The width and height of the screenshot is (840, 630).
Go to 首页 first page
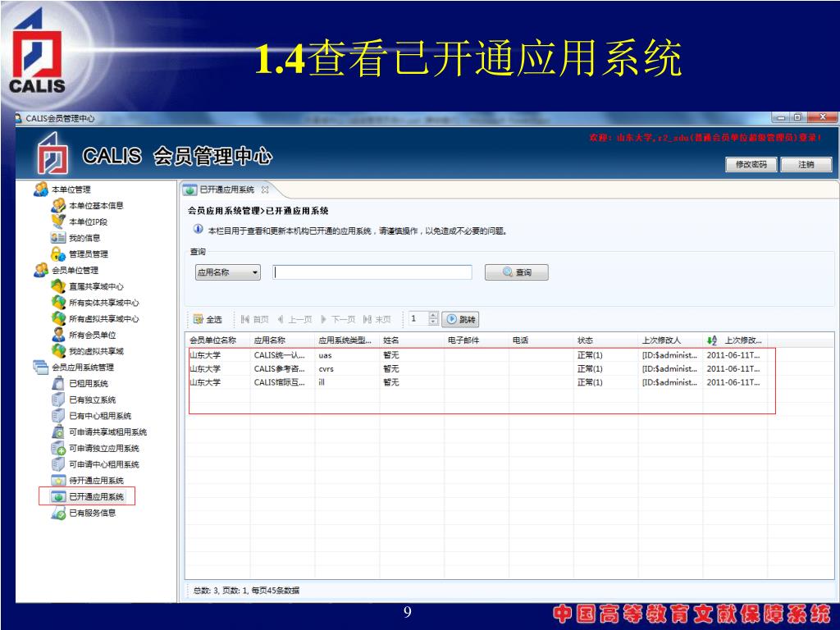click(254, 319)
